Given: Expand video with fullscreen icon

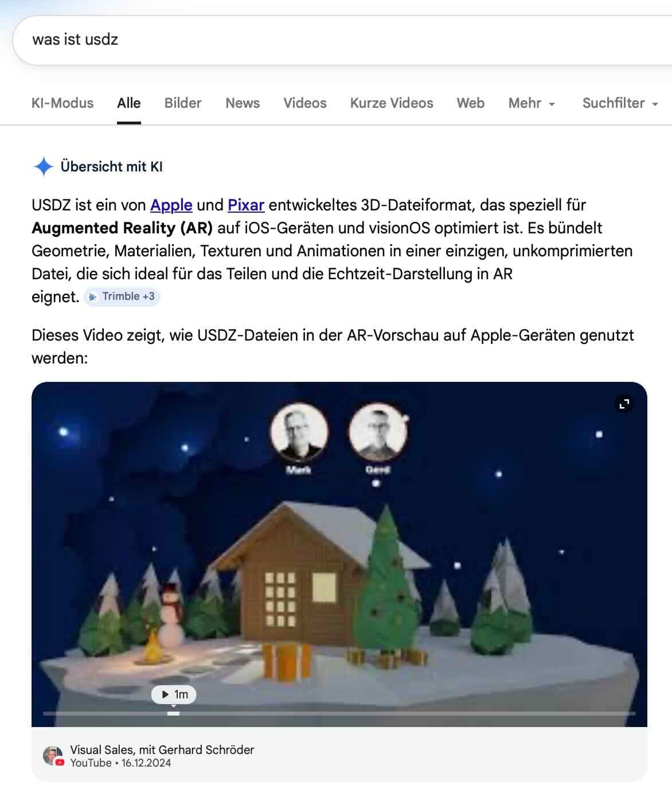Looking at the screenshot, I should click(624, 404).
